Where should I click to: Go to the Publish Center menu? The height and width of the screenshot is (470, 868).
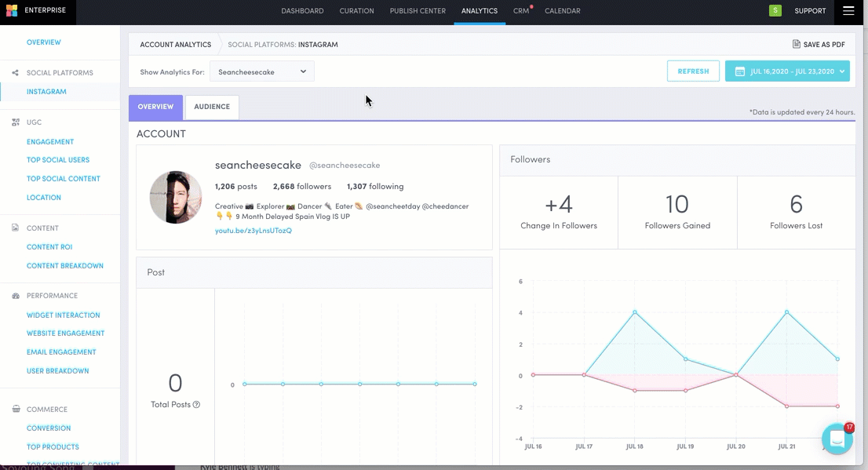pyautogui.click(x=418, y=11)
